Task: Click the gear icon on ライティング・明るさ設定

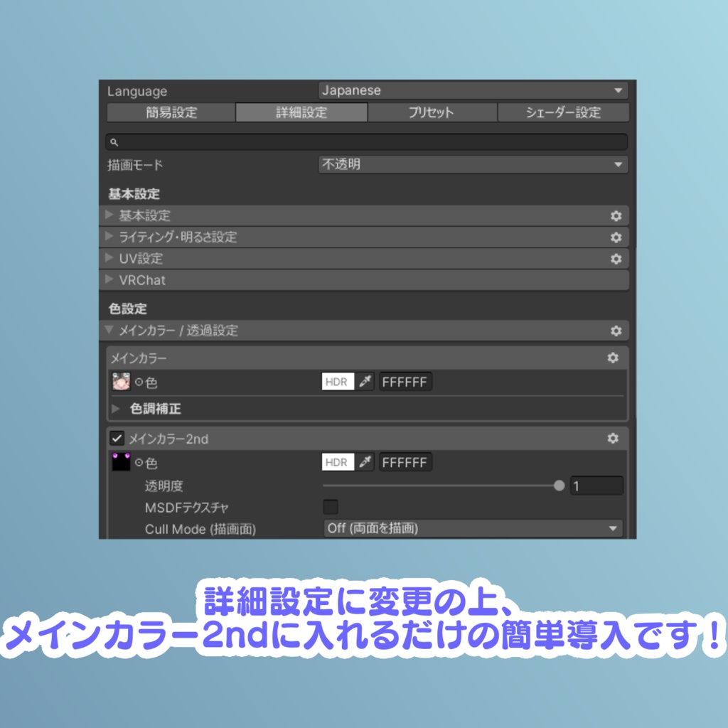Action: coord(616,237)
